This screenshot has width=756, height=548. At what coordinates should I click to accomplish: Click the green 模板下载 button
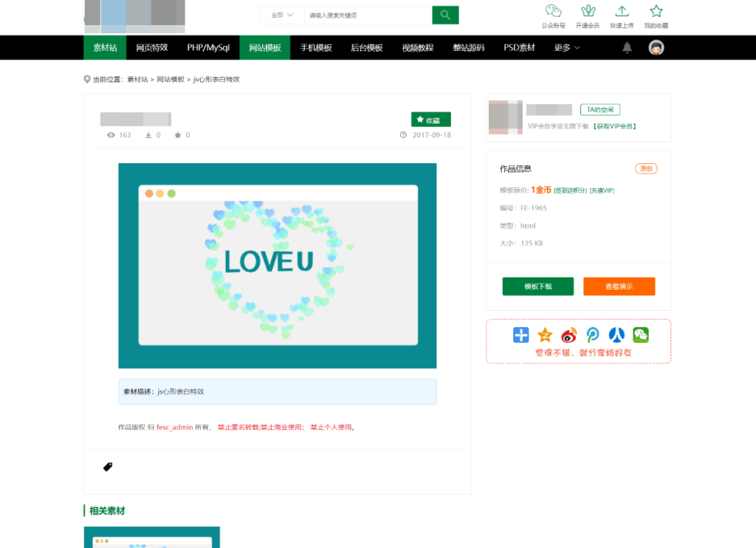(x=537, y=287)
